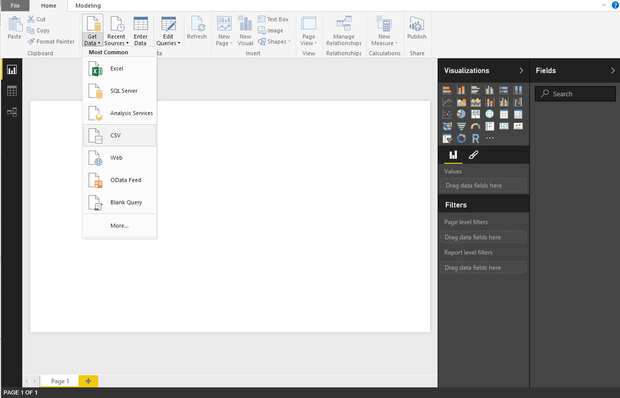
Task: Click the Values data fields drop area
Action: coord(483,185)
